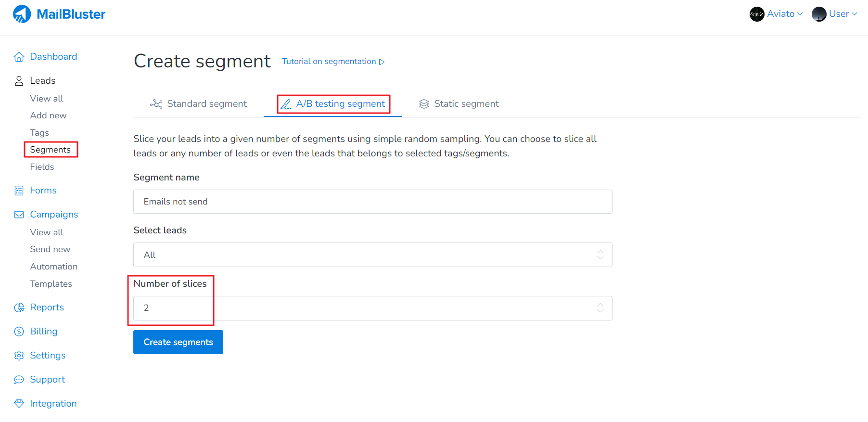Viewport: 868px width, 422px height.
Task: Select the A/B testing segment tab
Action: pyautogui.click(x=333, y=104)
